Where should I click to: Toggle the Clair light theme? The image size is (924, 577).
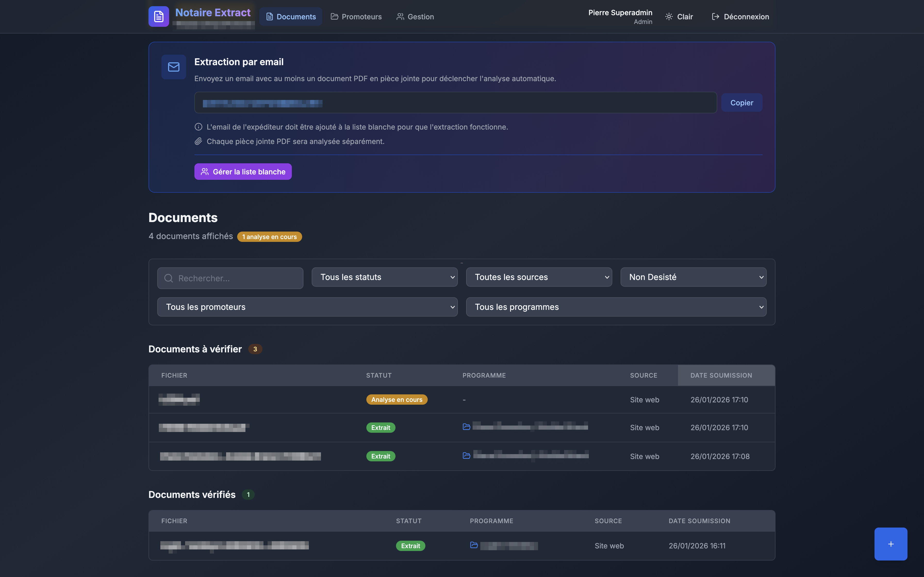679,17
